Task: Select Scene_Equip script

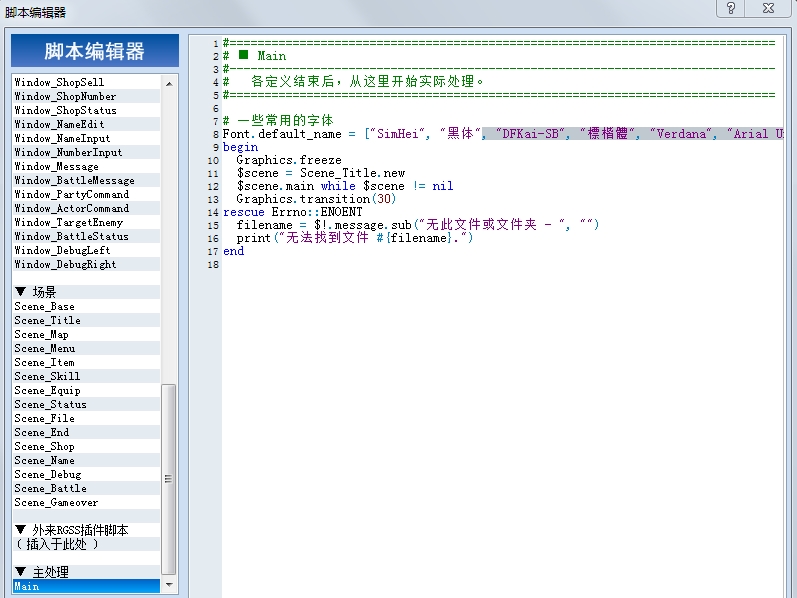Action: (x=86, y=390)
